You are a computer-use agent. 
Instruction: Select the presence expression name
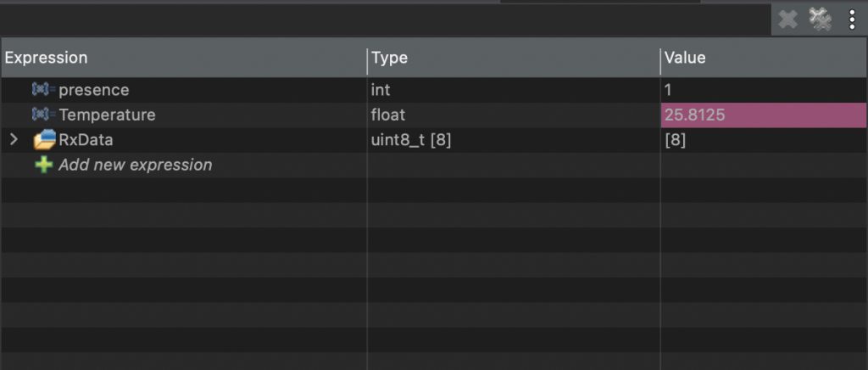tap(93, 90)
